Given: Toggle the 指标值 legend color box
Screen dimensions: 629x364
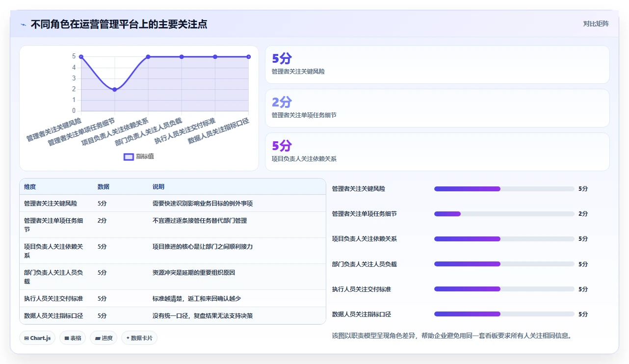Looking at the screenshot, I should (129, 156).
